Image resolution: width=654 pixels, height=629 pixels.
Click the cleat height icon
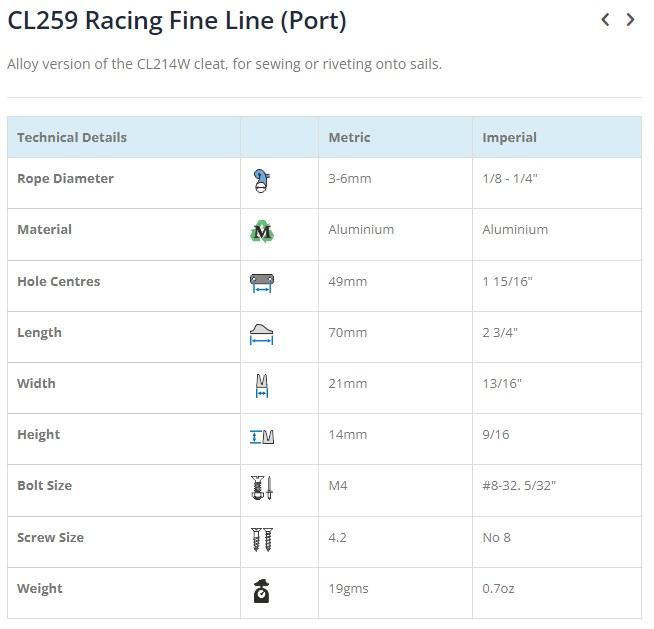point(262,436)
